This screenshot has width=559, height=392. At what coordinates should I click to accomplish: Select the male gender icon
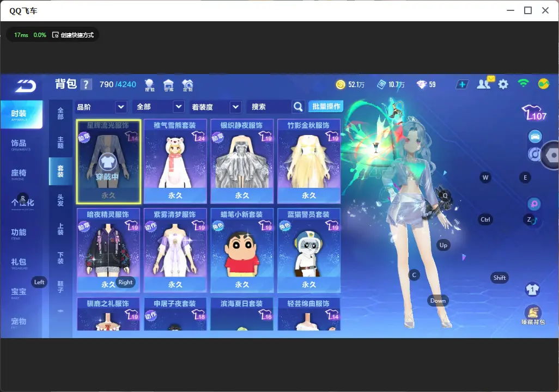[x=533, y=221]
